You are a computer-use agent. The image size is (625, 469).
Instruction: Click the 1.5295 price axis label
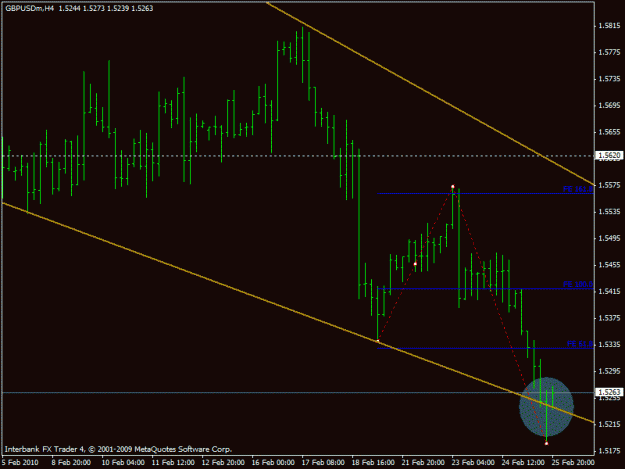pos(609,371)
